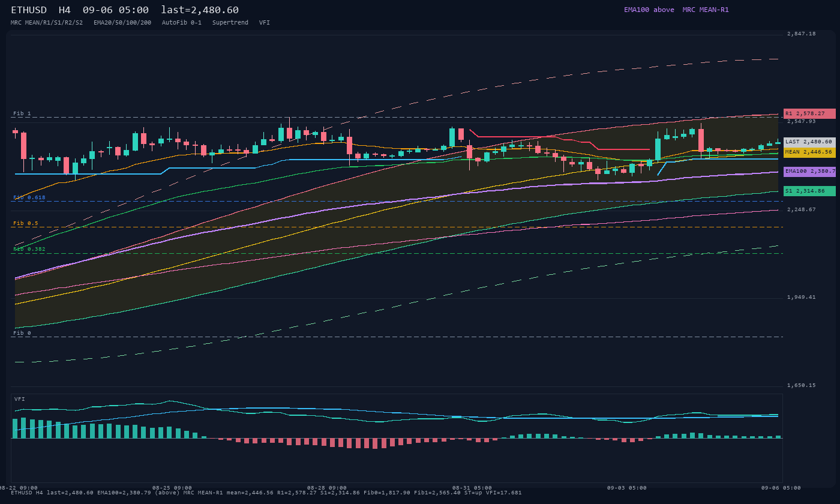
Task: Click the 08-31 05:00 time axis label
Action: pyautogui.click(x=472, y=488)
